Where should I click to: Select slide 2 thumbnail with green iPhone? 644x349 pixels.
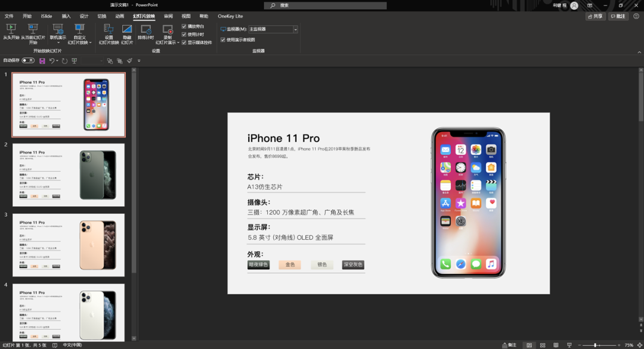(69, 175)
